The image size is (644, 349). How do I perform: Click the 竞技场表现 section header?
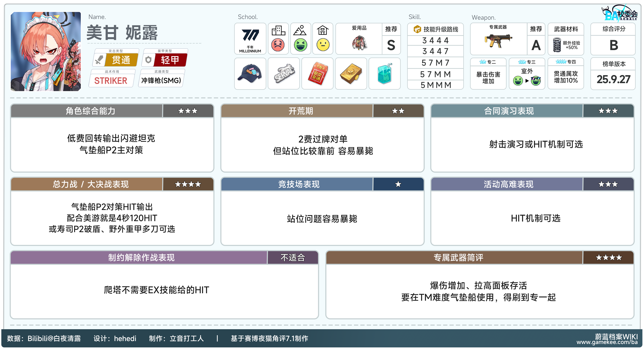coord(299,184)
